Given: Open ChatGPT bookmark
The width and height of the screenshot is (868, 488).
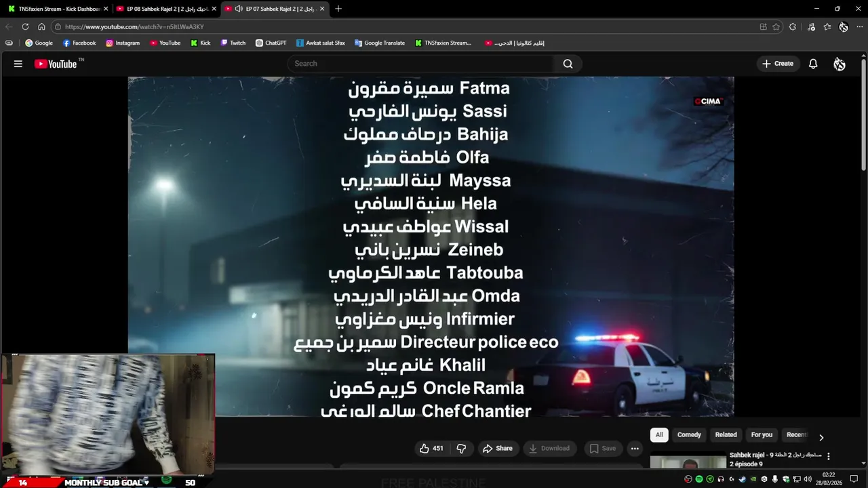Looking at the screenshot, I should pyautogui.click(x=271, y=43).
